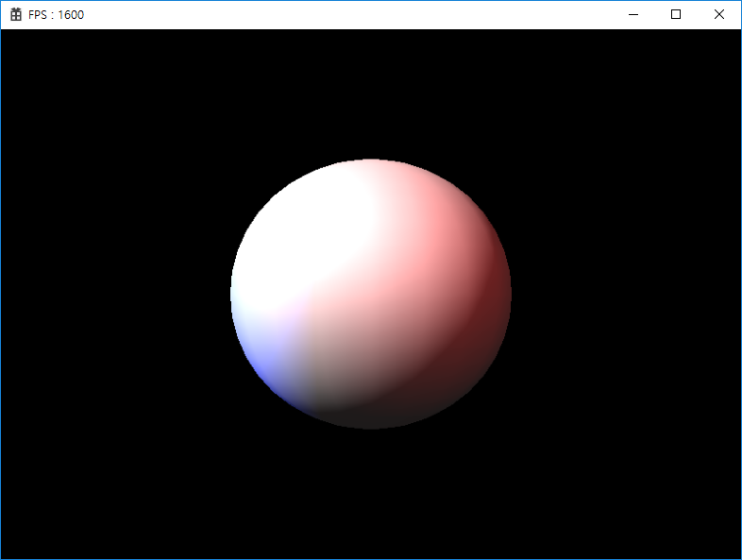Close the FPS window
The image size is (742, 560).
[x=718, y=15]
